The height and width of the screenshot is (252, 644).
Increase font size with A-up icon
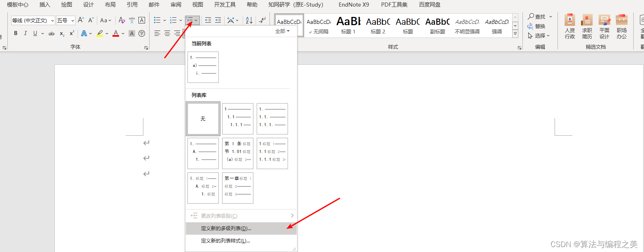click(x=81, y=20)
